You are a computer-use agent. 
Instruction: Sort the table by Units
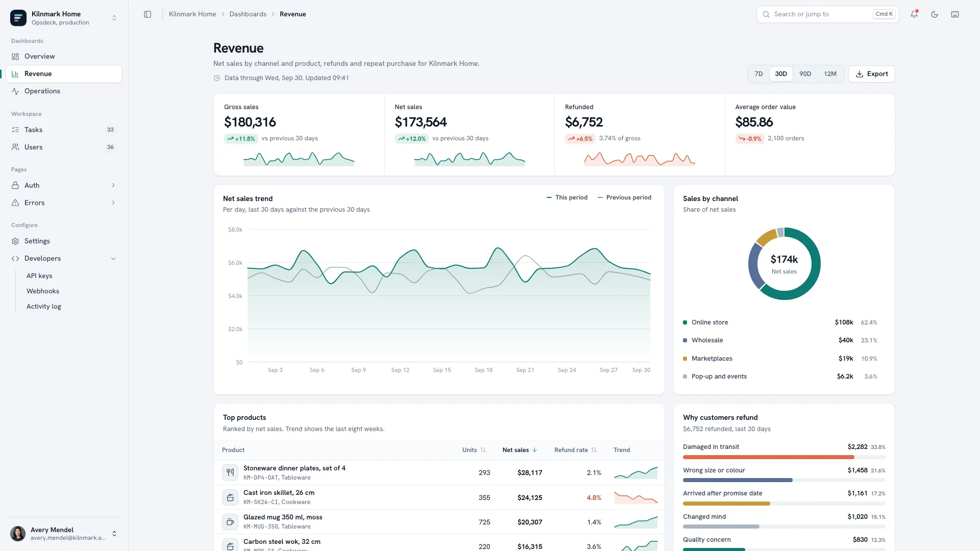[474, 450]
